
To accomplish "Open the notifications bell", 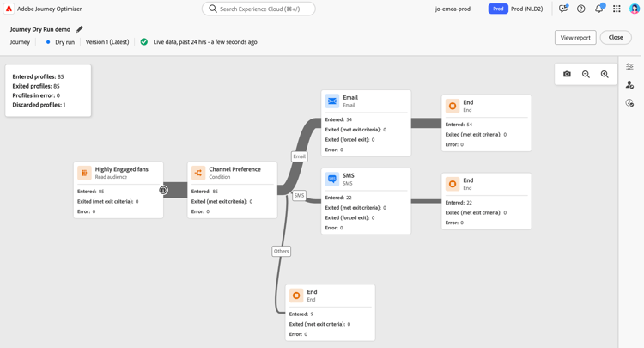I will (599, 9).
